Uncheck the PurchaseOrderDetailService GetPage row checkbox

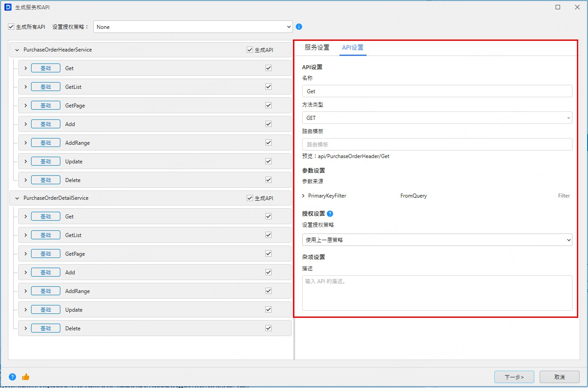(268, 254)
